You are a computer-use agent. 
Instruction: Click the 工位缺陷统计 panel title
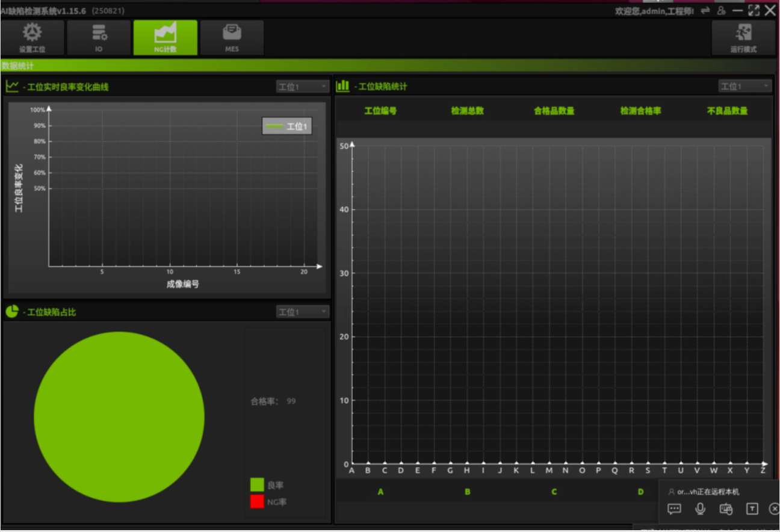(382, 87)
